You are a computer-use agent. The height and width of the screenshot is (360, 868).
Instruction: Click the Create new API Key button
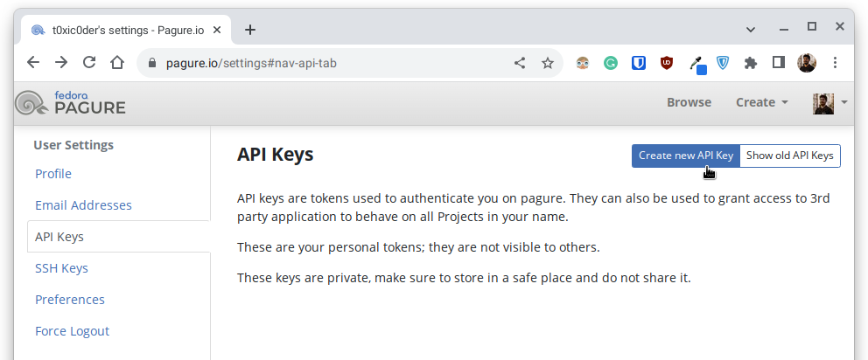[x=686, y=156]
